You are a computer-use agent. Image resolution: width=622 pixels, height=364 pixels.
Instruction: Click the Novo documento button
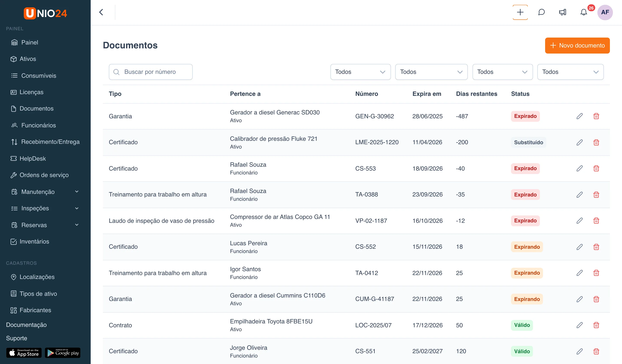pos(577,45)
